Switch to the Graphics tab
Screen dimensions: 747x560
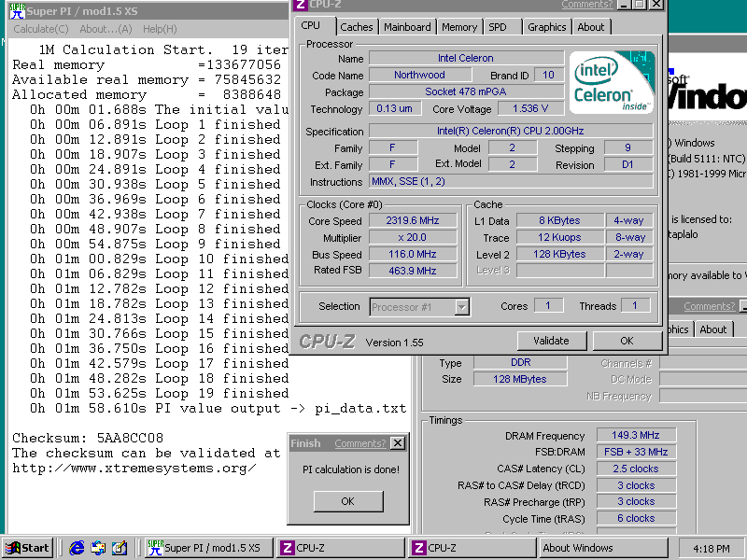pyautogui.click(x=546, y=27)
